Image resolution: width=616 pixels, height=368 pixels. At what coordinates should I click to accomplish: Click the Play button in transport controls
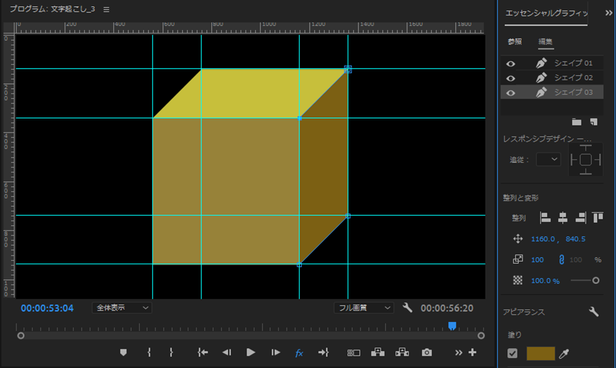point(251,352)
